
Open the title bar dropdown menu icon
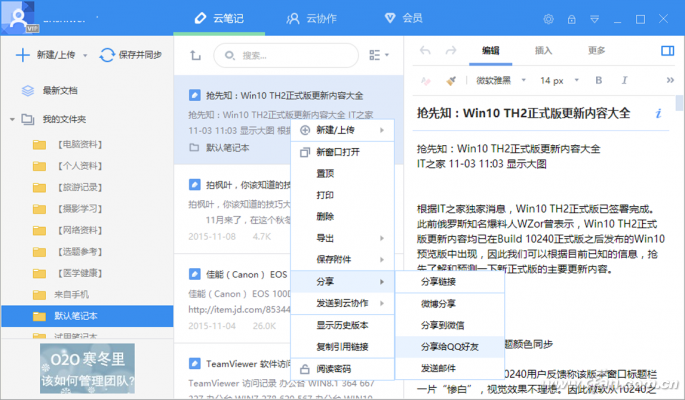click(x=595, y=19)
